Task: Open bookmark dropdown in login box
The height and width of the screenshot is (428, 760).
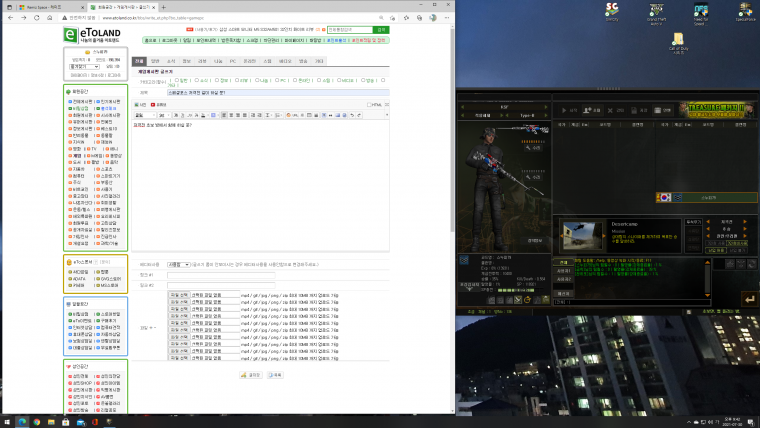Action: coord(84,66)
